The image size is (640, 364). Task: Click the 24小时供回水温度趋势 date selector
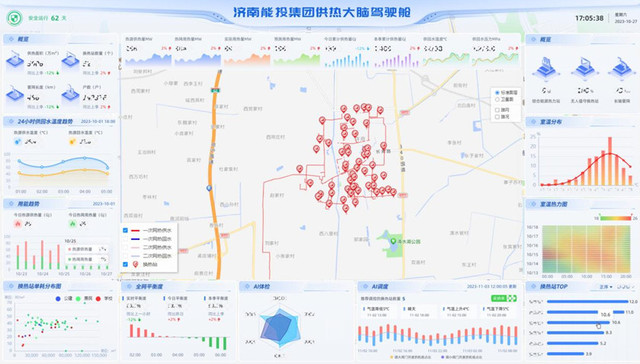point(98,121)
